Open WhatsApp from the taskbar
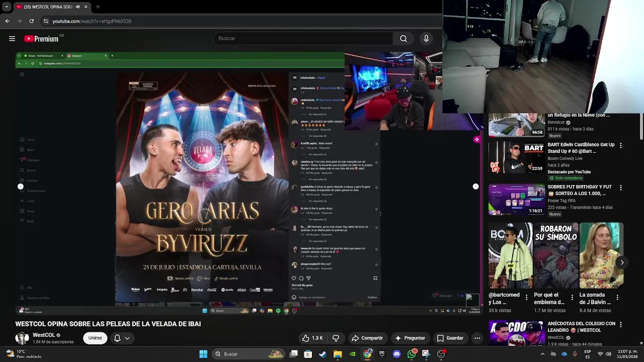This screenshot has height=362, width=644. [412, 354]
